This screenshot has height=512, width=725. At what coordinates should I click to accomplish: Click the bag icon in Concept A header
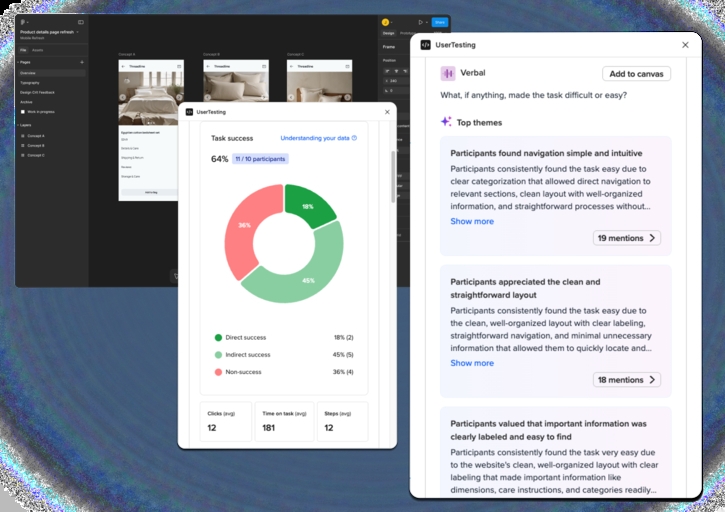pos(179,67)
